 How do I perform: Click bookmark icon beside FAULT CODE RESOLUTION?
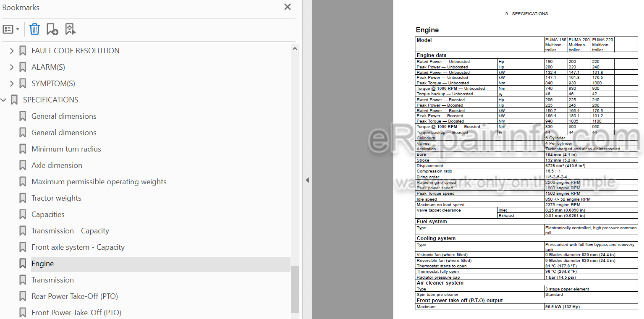tap(23, 51)
